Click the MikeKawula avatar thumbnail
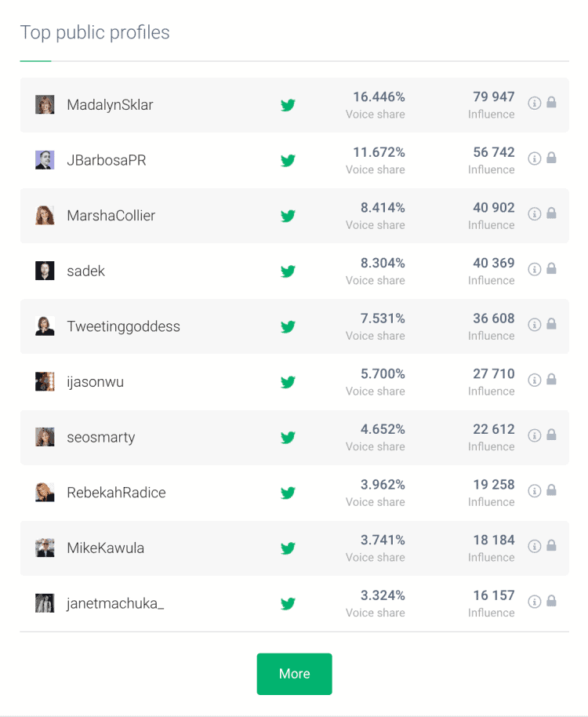Screen dimensions: 588x717 (x=45, y=548)
